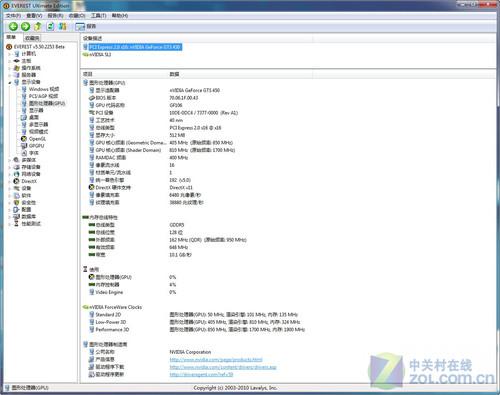The height and width of the screenshot is (395, 500).
Task: Open the 文件(F) menu
Action: click(x=13, y=16)
